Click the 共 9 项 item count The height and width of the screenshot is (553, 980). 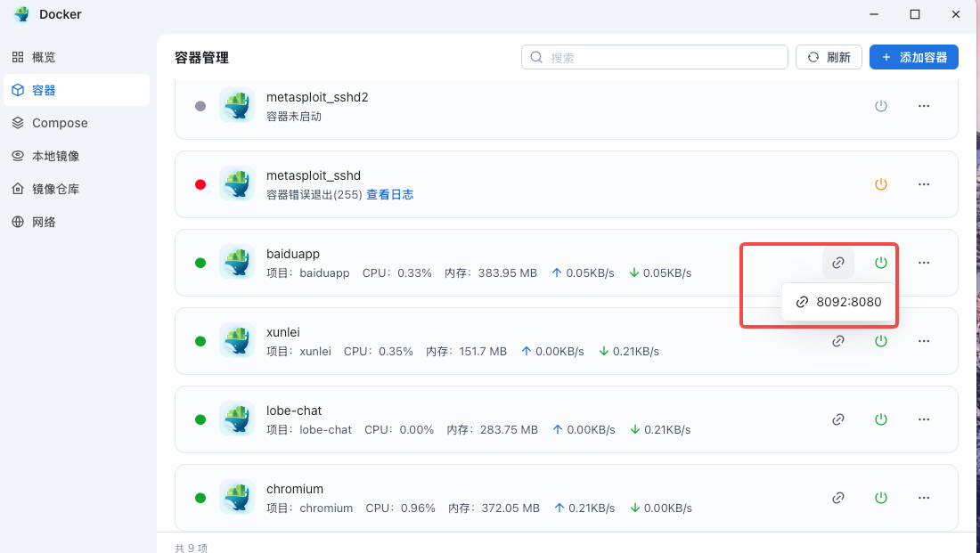[192, 548]
